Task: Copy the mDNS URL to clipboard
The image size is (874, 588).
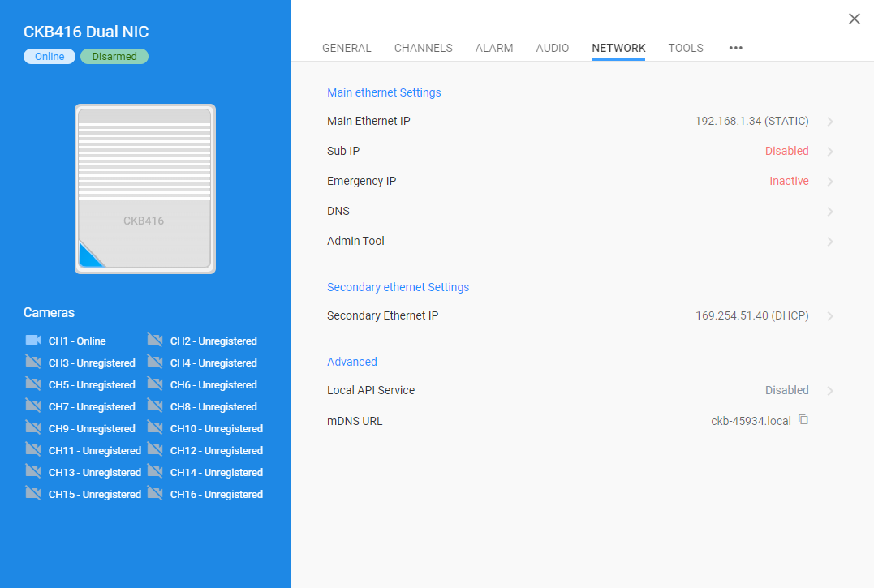Action: pyautogui.click(x=803, y=420)
